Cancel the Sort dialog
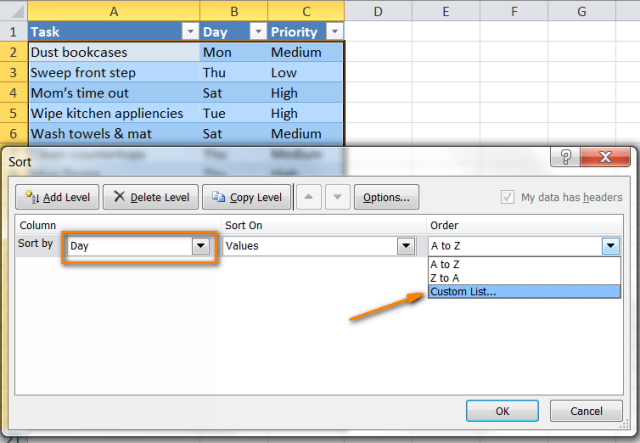Screen dimensions: 640x443 pyautogui.click(x=585, y=411)
